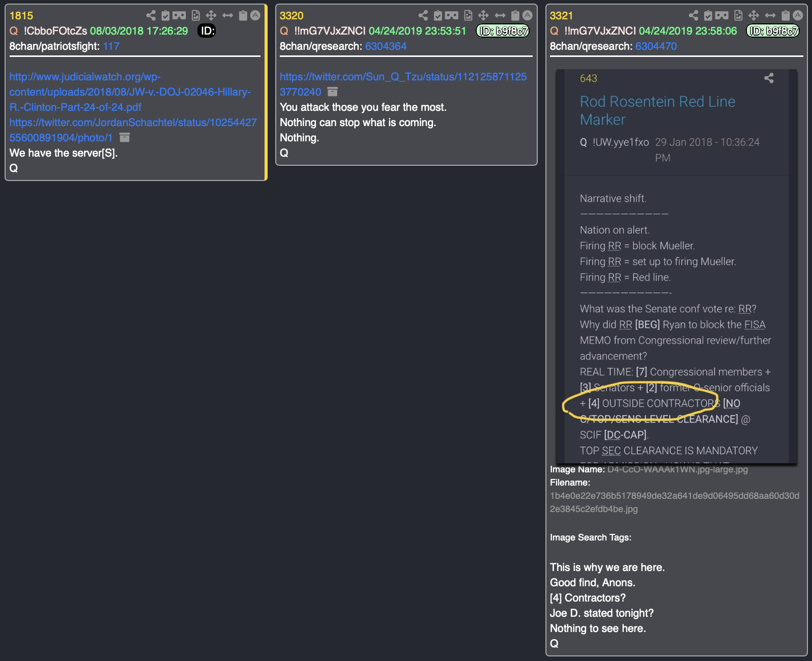The image size is (812, 661).
Task: Open qresearch post number 6304364
Action: pos(386,46)
